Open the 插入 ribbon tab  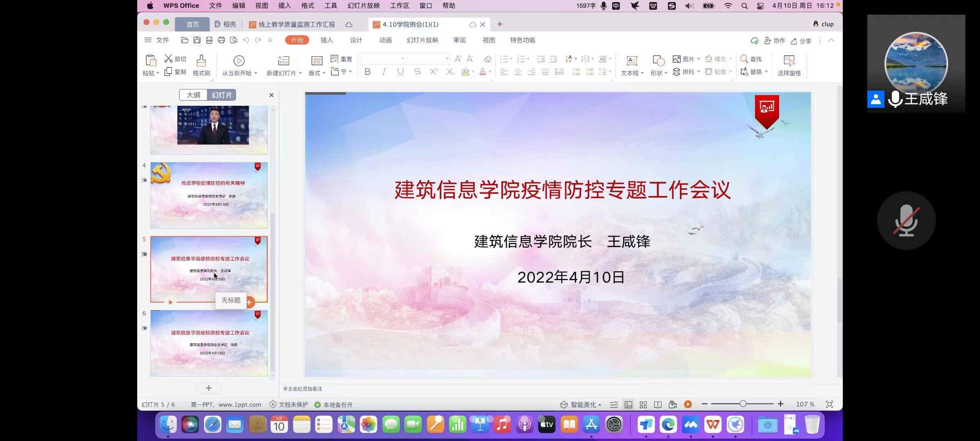325,40
